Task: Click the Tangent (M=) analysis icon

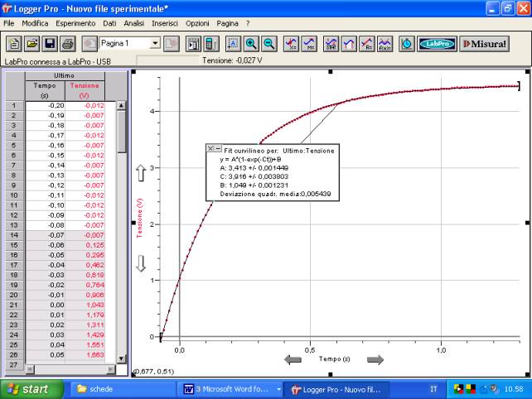Action: point(309,44)
